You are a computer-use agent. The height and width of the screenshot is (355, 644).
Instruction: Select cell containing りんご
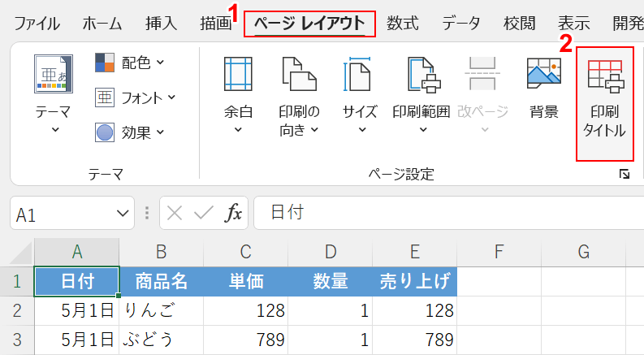pos(161,310)
